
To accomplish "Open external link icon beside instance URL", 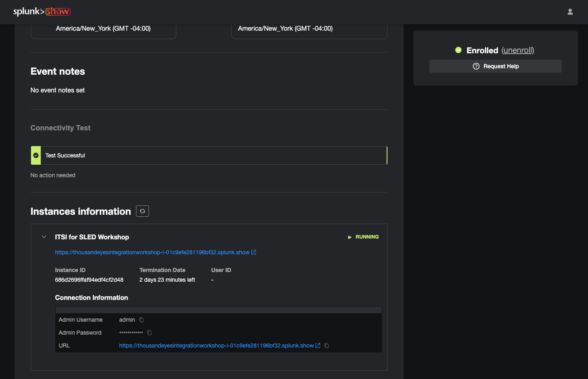I will coord(254,252).
